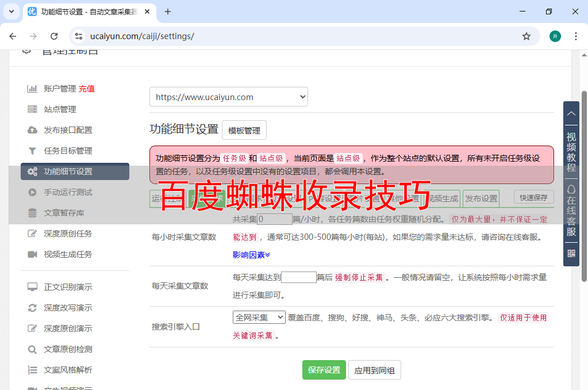The image size is (588, 390).
Task: Reload the ucaiyun settings page
Action: point(54,36)
